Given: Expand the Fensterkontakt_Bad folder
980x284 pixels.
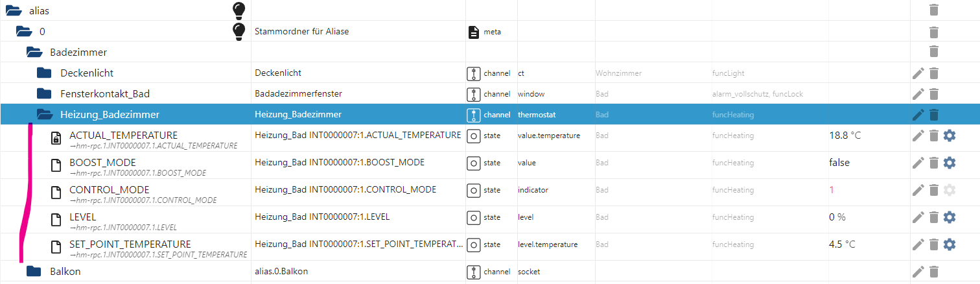Looking at the screenshot, I should [x=44, y=93].
